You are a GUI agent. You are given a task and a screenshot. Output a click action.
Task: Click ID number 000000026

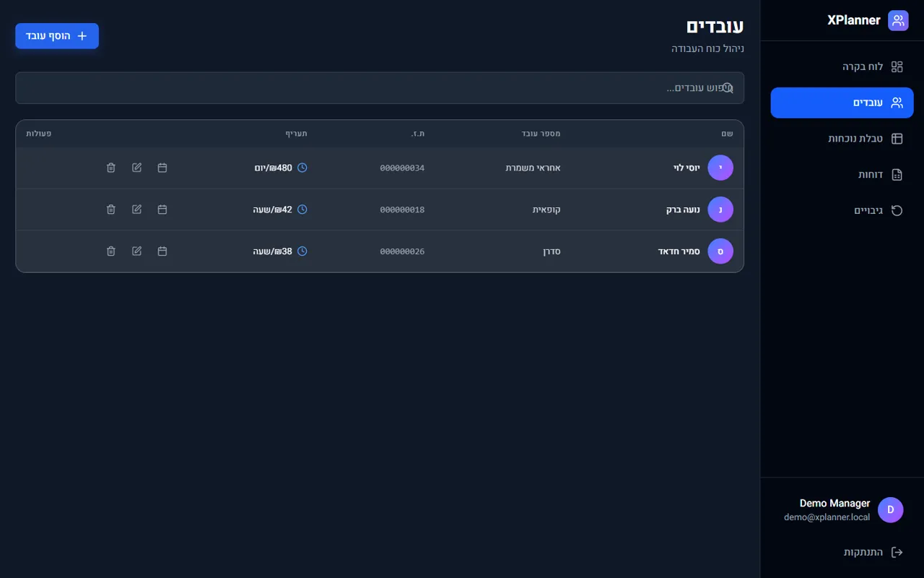tap(402, 251)
